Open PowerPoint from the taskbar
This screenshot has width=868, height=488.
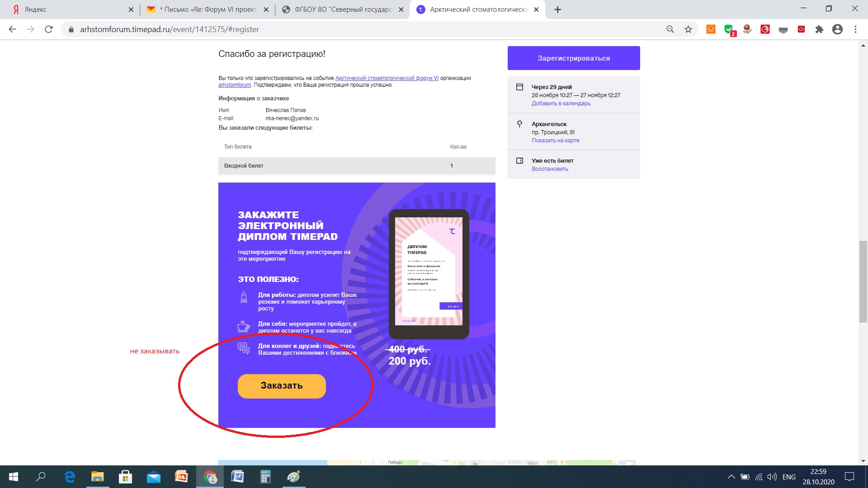181,477
